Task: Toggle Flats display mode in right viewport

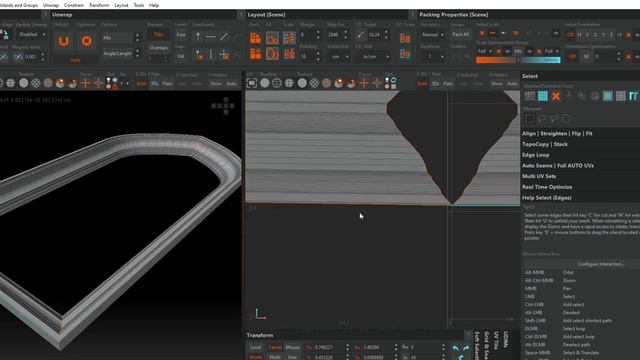Action: 448,84
